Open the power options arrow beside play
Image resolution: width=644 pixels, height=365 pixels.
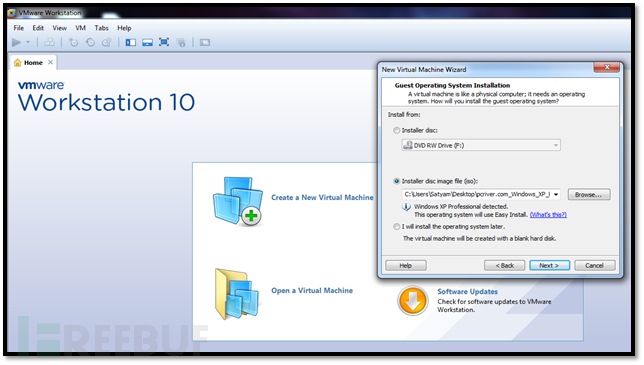[x=28, y=42]
